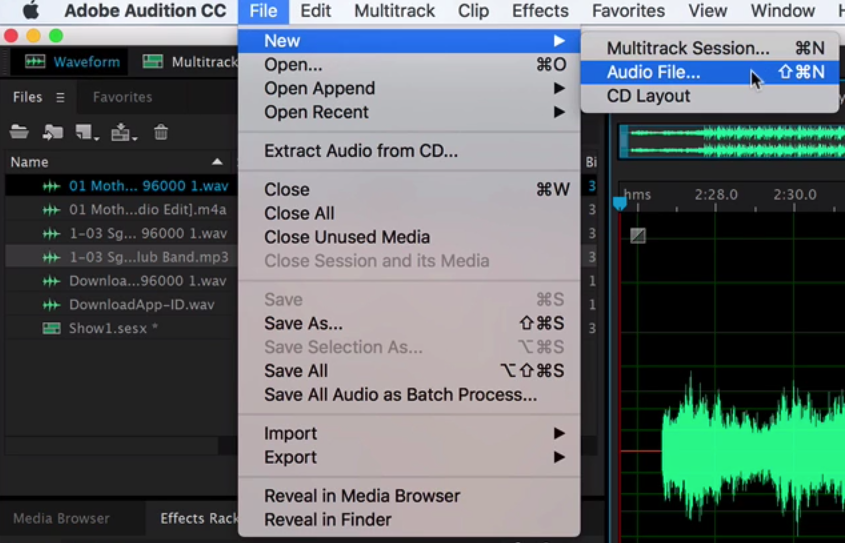Select file Downloa...96000 1.wav
Viewport: 845px width, 543px height.
121,281
